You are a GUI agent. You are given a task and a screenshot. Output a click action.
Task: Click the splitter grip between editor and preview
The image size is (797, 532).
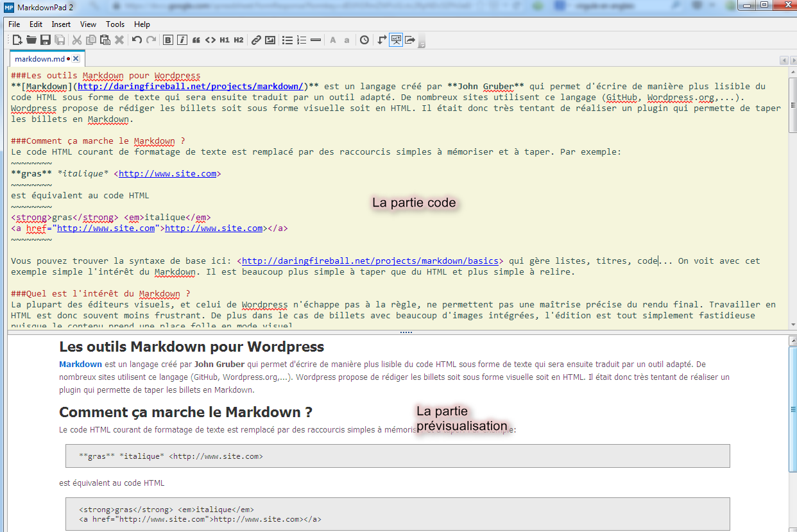(x=406, y=332)
